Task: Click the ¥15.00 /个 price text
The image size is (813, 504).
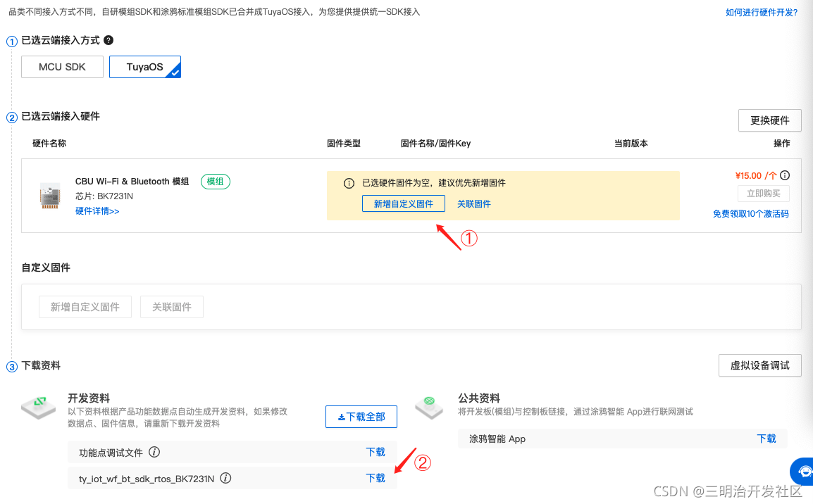Action: [756, 175]
